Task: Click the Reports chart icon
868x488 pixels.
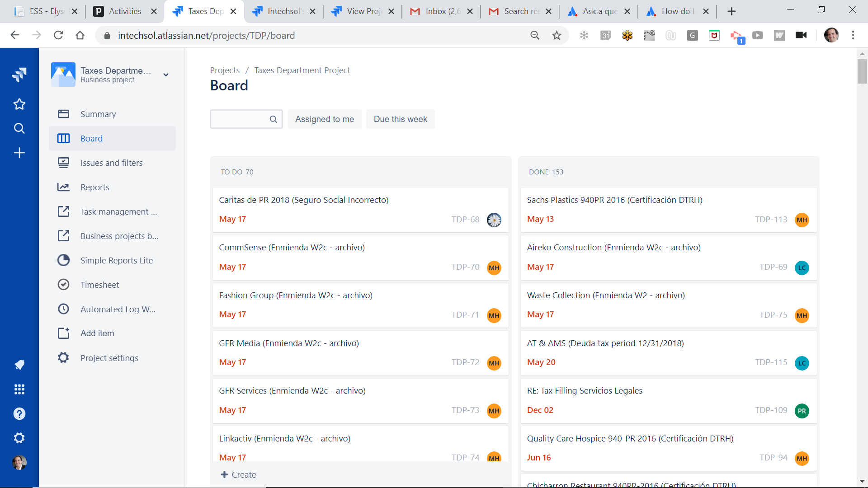Action: 63,187
